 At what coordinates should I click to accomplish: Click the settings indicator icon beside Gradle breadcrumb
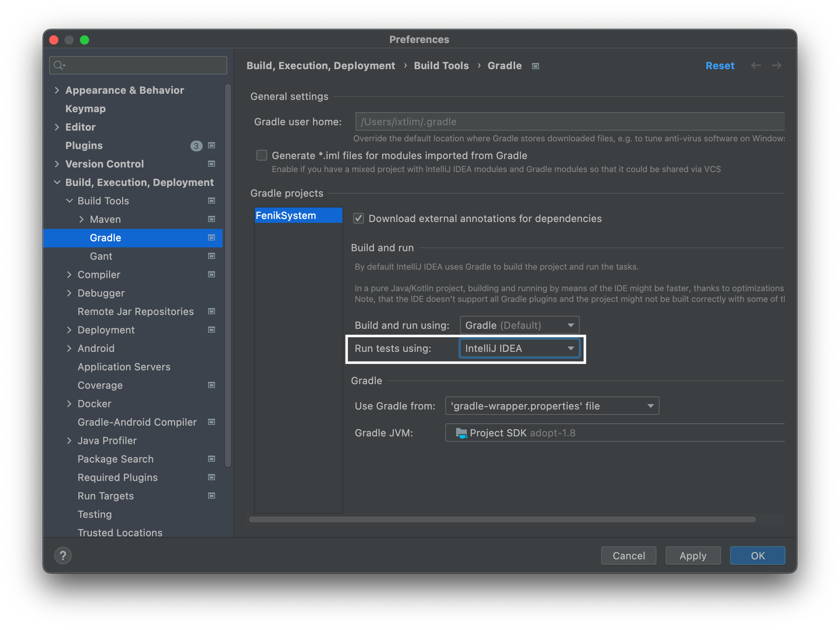[x=535, y=66]
